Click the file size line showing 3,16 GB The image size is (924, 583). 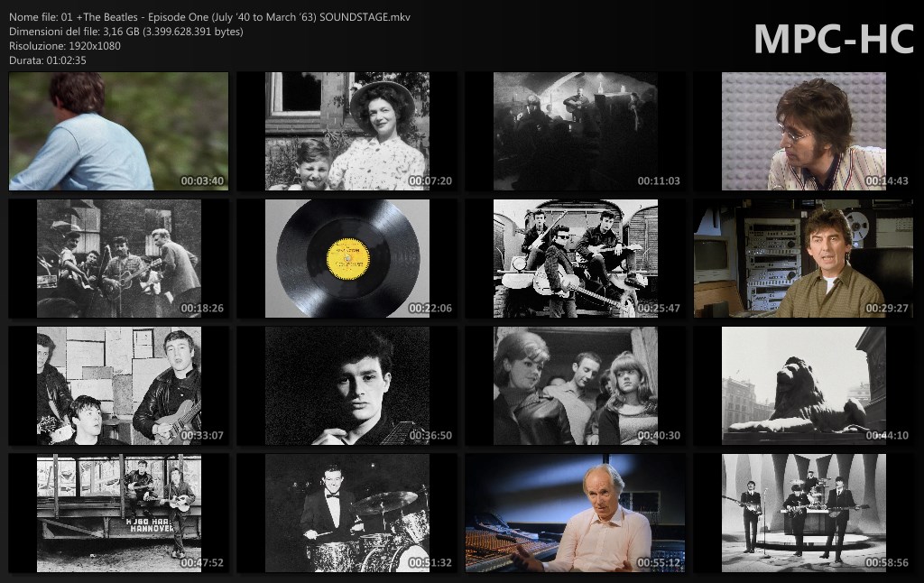pyautogui.click(x=125, y=32)
